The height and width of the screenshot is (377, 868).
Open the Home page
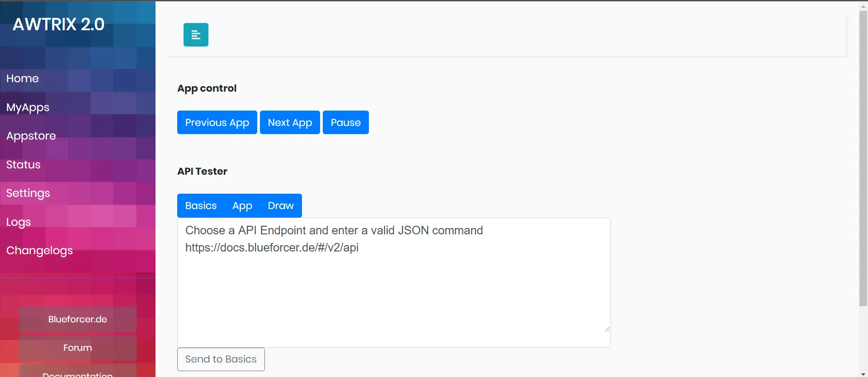point(23,79)
